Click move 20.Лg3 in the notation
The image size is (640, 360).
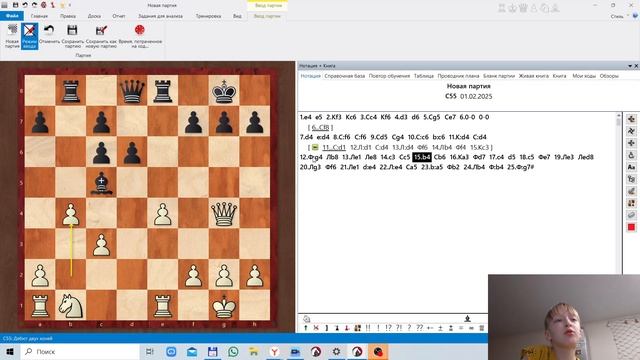310,167
